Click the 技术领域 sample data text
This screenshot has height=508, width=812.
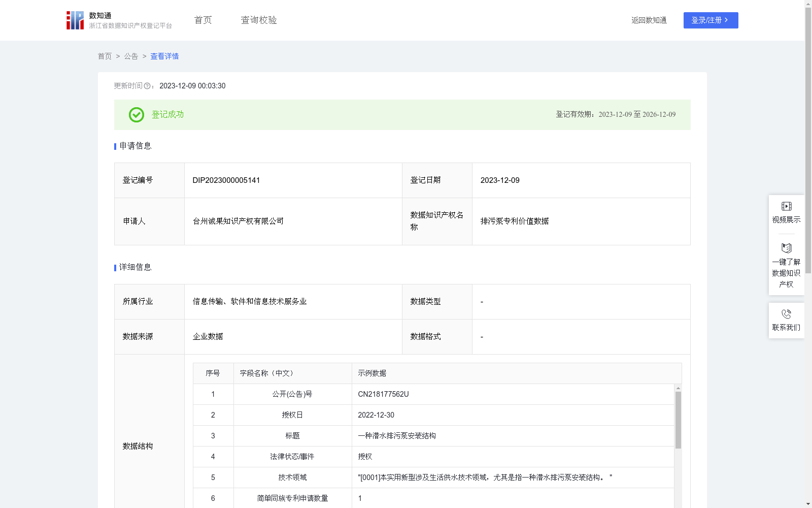click(x=485, y=478)
